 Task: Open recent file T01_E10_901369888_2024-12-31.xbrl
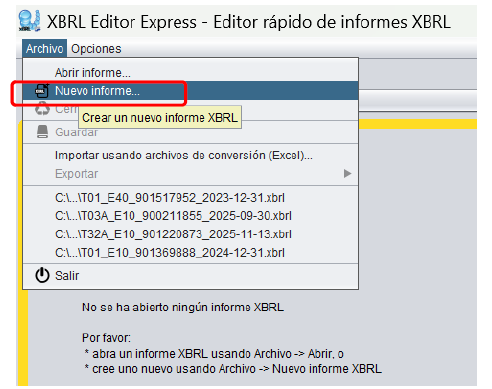point(190,253)
